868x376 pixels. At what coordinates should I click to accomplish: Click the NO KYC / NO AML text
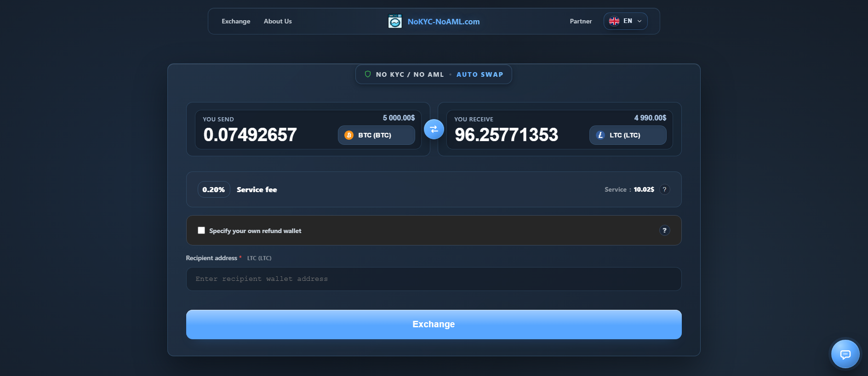click(410, 74)
